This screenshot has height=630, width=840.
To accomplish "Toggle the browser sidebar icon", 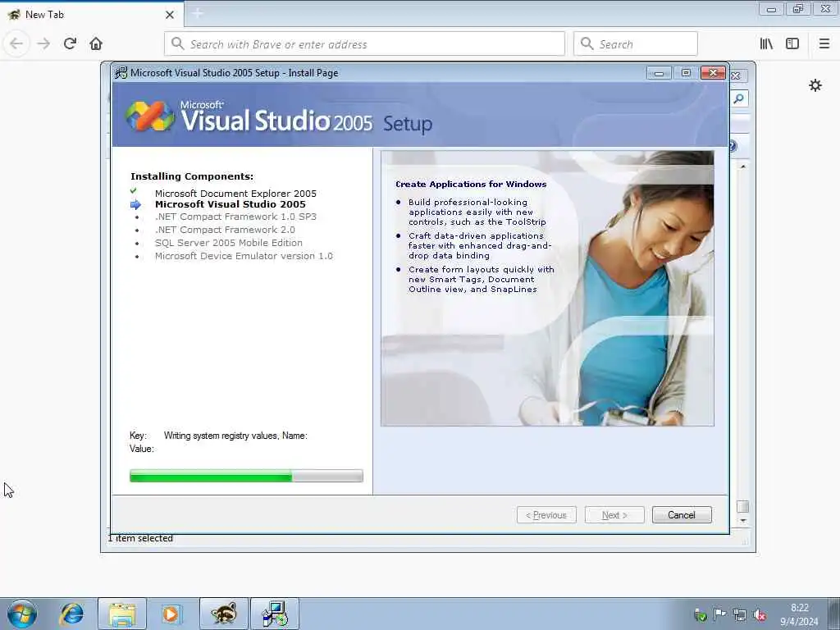I will pos(792,44).
